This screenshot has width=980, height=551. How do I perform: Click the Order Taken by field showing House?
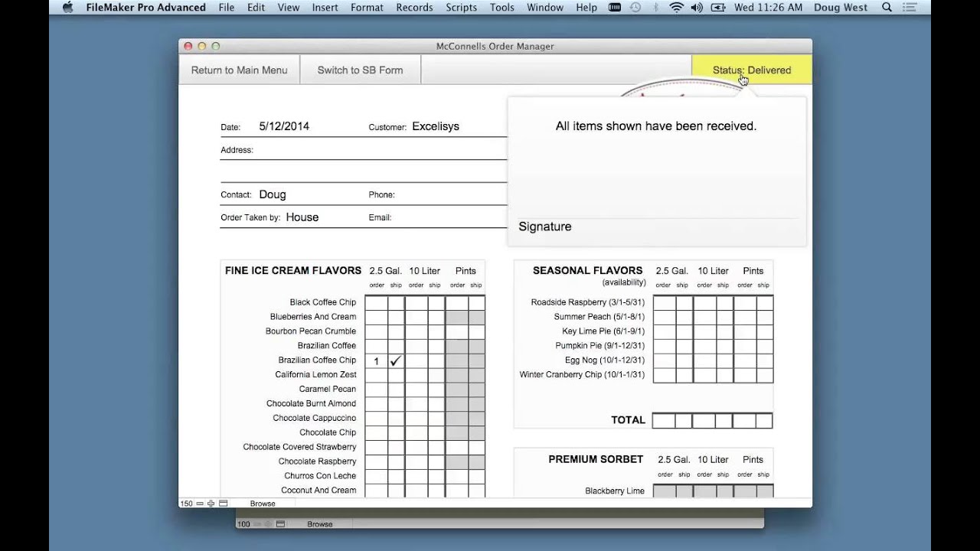pyautogui.click(x=302, y=217)
